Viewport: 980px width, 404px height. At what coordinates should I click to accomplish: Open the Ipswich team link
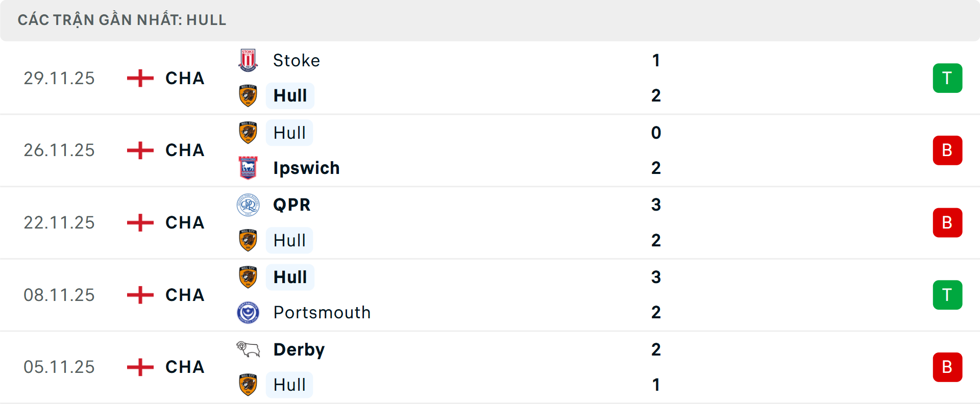(x=306, y=168)
